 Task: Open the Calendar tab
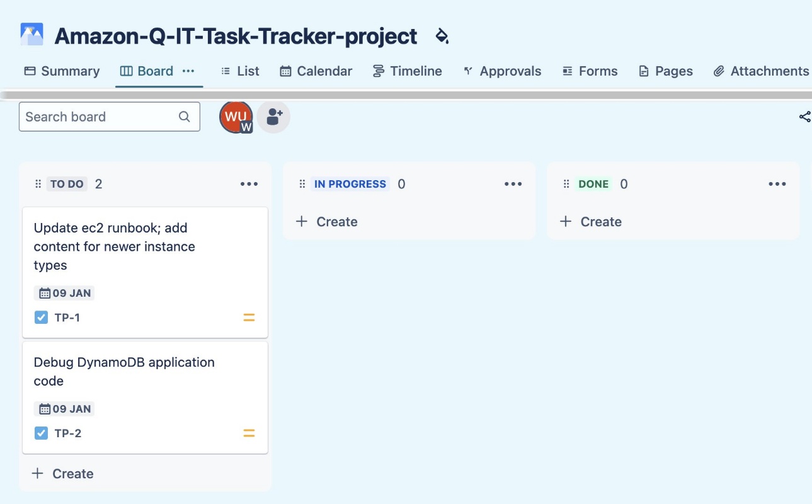(316, 71)
